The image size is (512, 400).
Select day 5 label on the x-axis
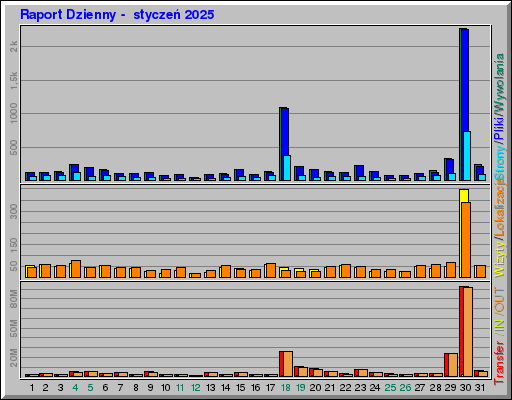(90, 388)
